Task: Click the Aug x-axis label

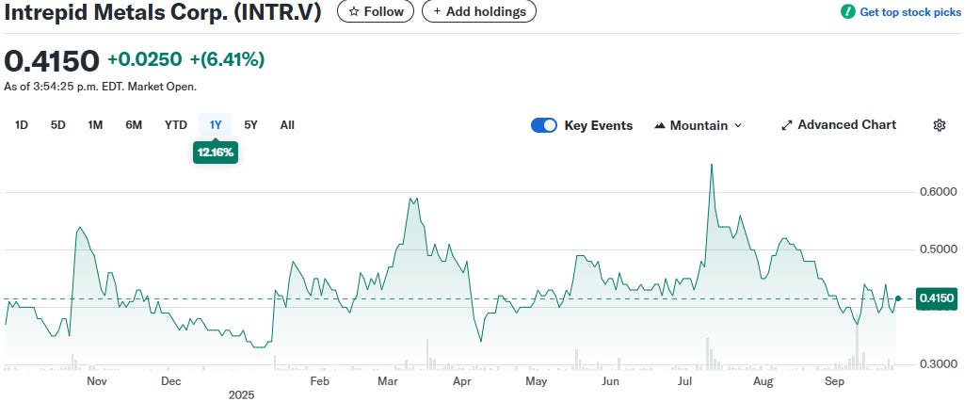Action: (763, 381)
